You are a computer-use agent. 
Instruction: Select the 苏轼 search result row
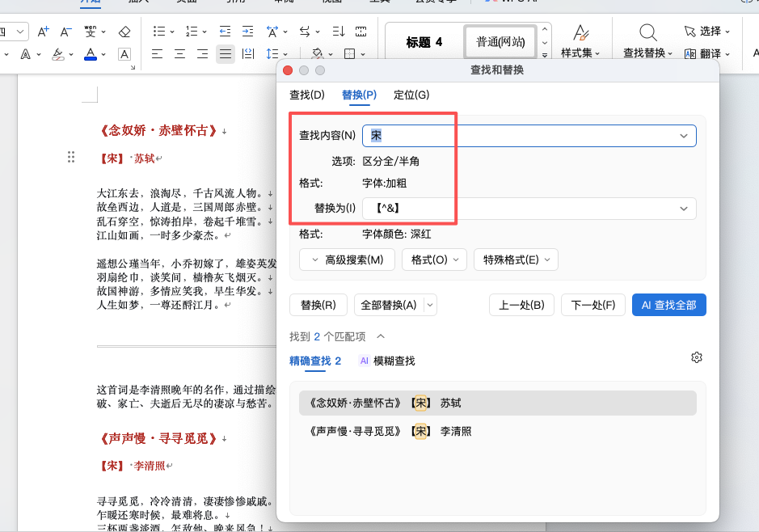(x=498, y=403)
